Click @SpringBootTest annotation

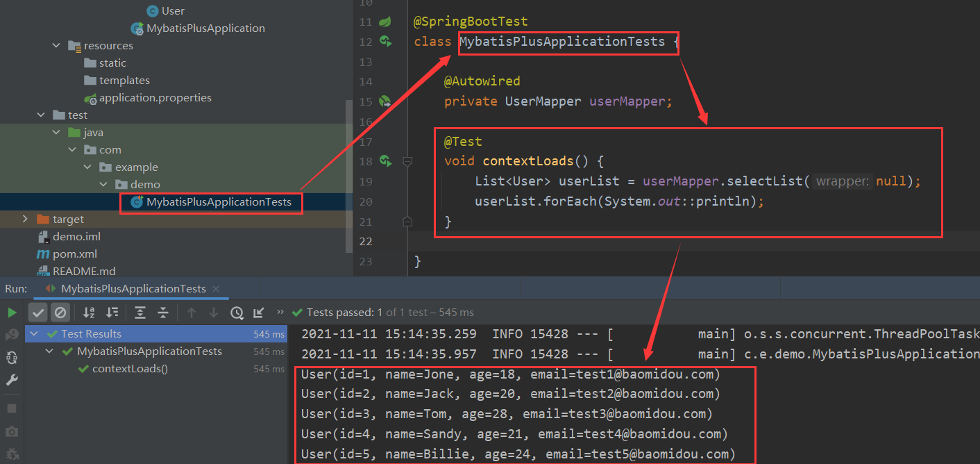point(471,22)
